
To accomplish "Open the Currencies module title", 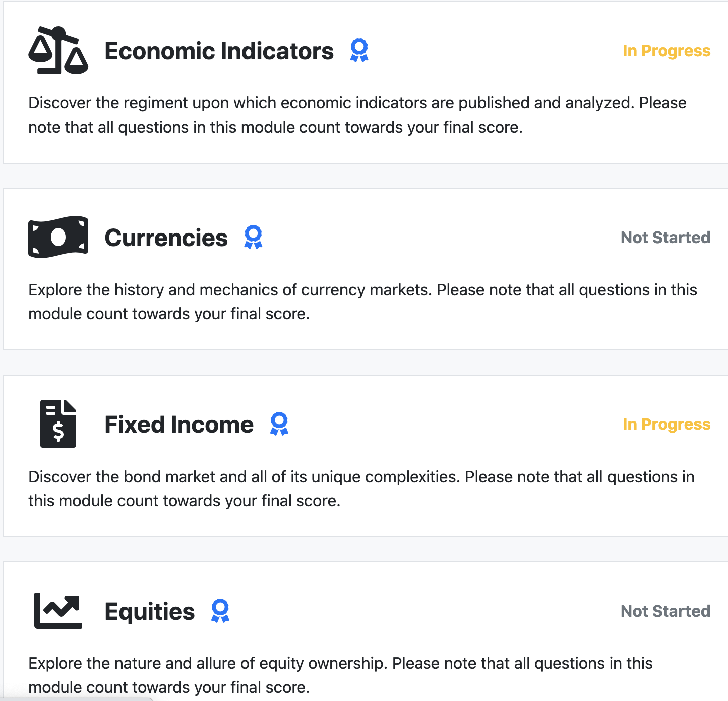I will point(166,238).
